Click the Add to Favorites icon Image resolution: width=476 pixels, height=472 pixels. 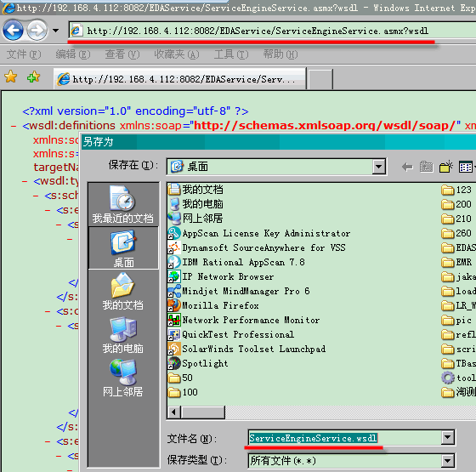[x=33, y=77]
